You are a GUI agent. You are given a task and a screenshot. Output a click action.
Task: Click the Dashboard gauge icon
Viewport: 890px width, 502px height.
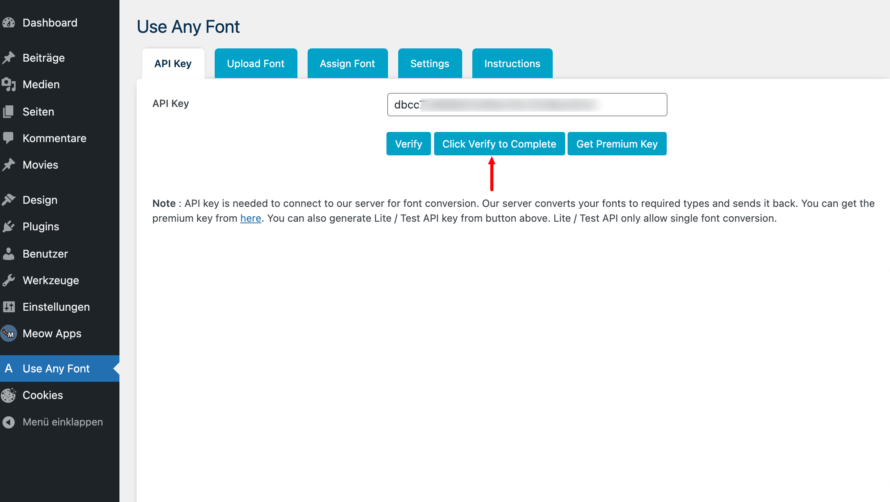click(x=9, y=22)
